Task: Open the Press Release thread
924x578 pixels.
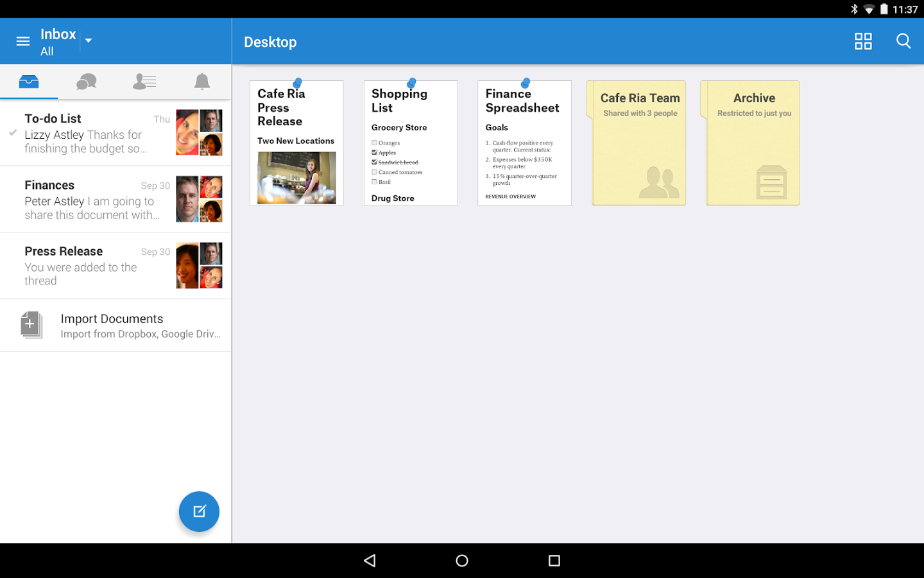Action: tap(116, 265)
